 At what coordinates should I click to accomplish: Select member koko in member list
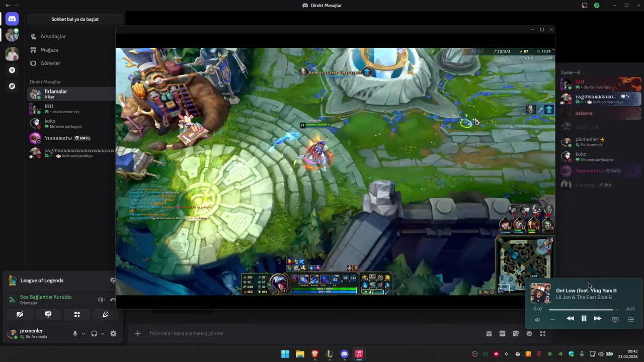pos(601,156)
